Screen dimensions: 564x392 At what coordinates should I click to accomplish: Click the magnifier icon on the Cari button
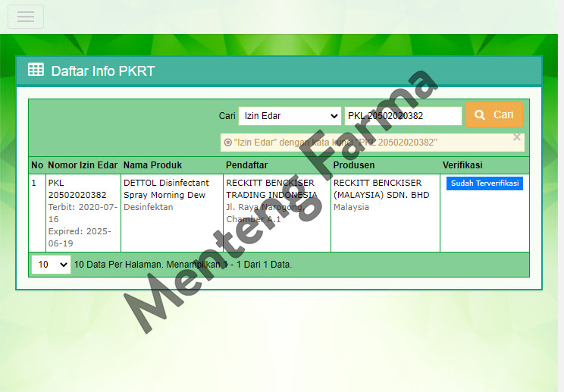[x=479, y=115]
